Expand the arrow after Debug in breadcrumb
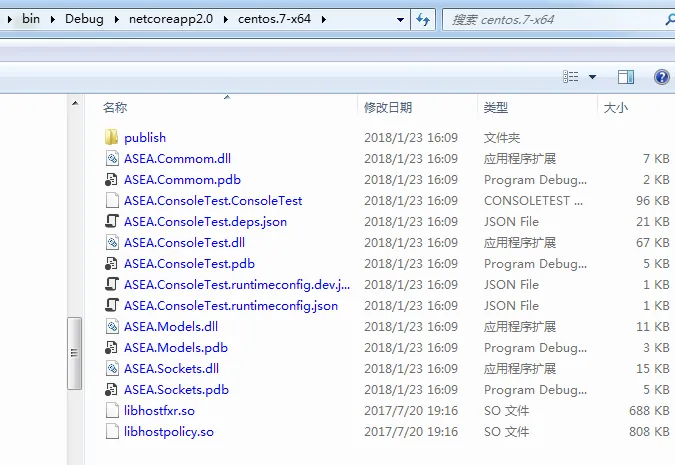This screenshot has height=465, width=675. [x=117, y=19]
